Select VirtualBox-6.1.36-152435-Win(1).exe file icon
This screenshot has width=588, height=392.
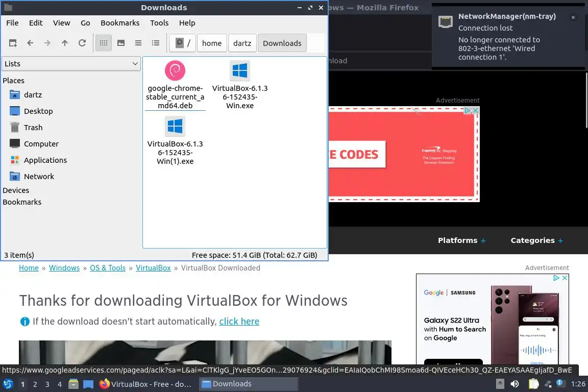click(x=175, y=126)
